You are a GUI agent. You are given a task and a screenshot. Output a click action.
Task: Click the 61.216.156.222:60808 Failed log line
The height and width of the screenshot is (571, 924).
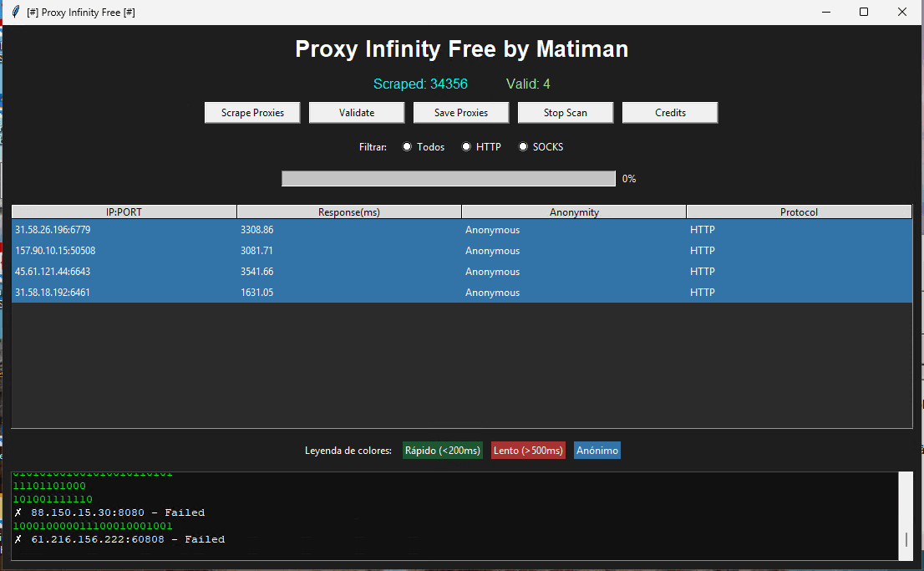(x=119, y=539)
